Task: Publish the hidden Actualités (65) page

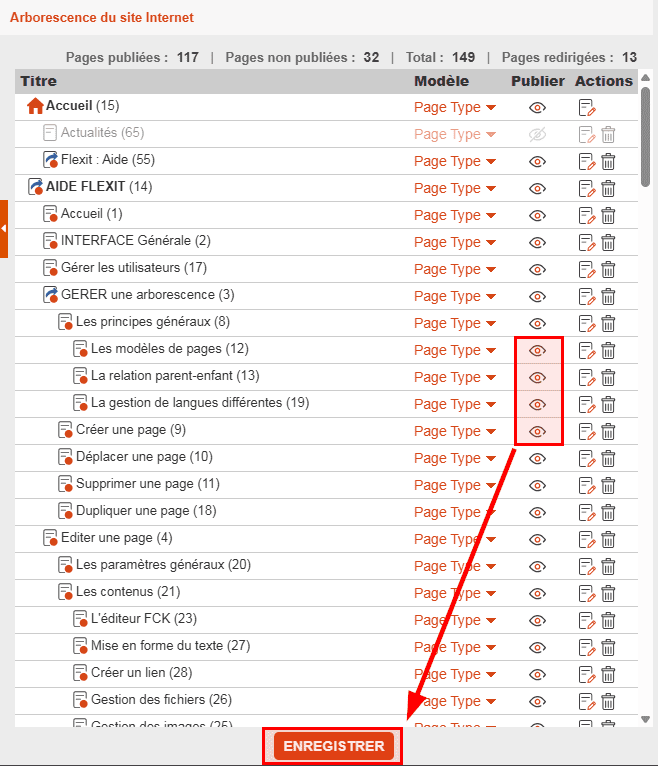Action: pyautogui.click(x=537, y=134)
